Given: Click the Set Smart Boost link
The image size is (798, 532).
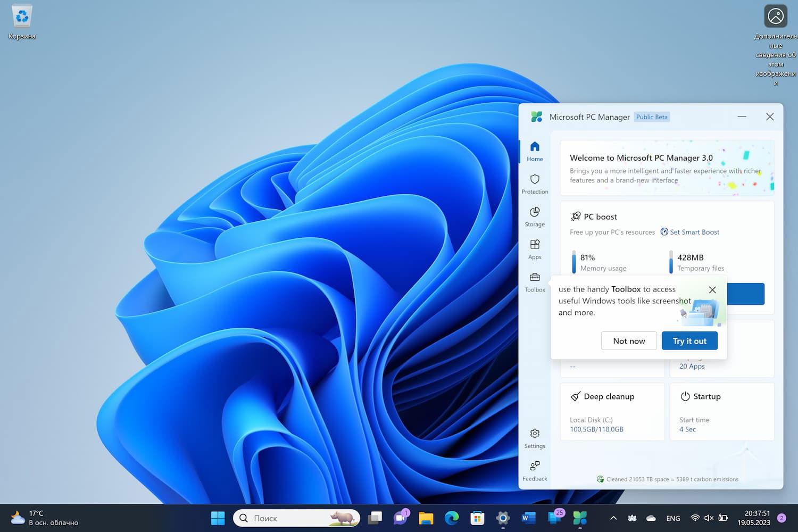Looking at the screenshot, I should pos(690,232).
